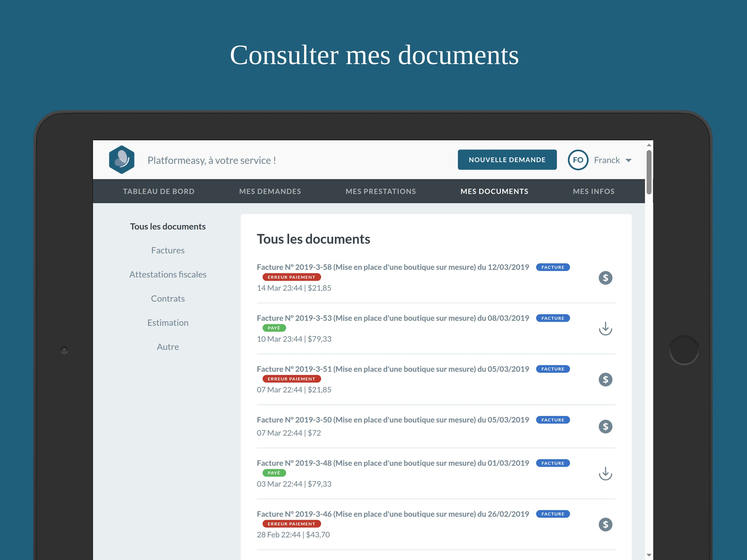Open the Franck account dropdown arrow
The height and width of the screenshot is (560, 747).
[x=628, y=161]
